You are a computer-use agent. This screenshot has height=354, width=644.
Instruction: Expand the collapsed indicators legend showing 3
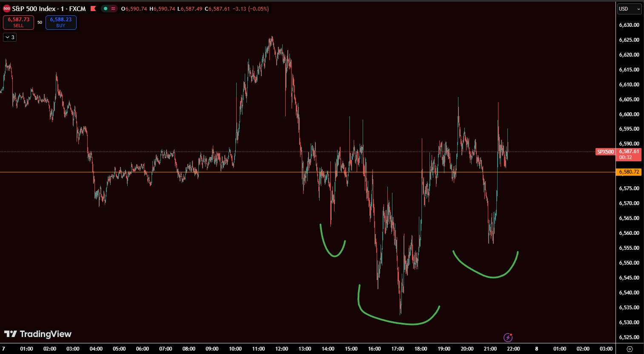[x=10, y=37]
